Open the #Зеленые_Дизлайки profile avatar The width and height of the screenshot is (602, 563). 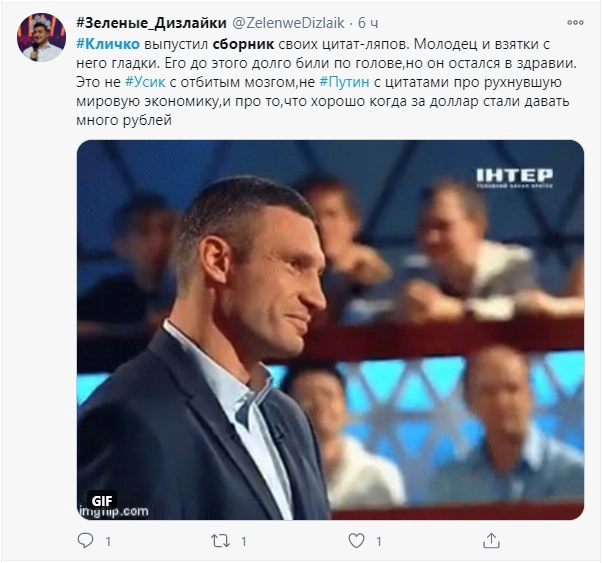[x=41, y=38]
